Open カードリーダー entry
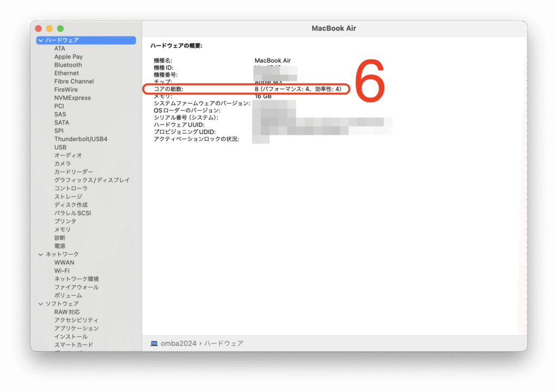 [x=74, y=172]
